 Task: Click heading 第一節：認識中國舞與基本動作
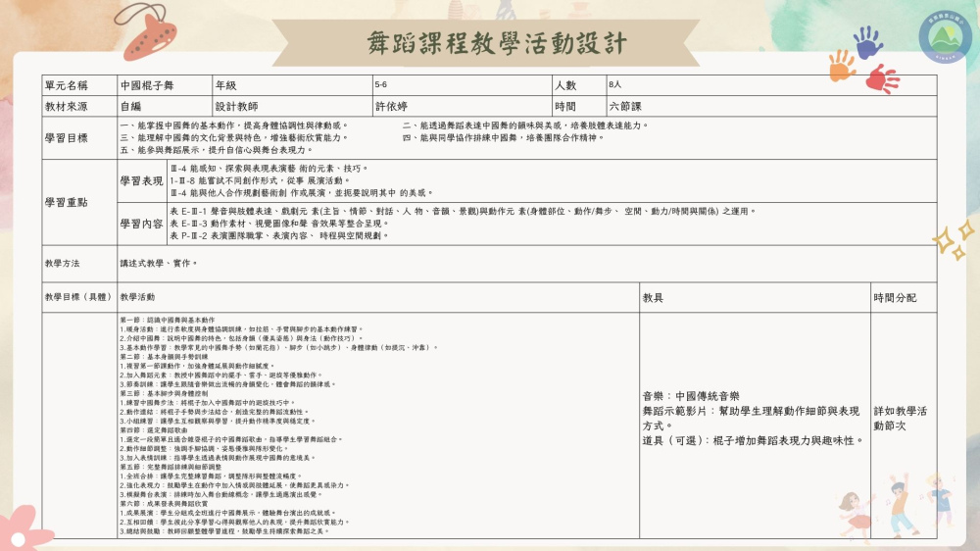point(168,320)
